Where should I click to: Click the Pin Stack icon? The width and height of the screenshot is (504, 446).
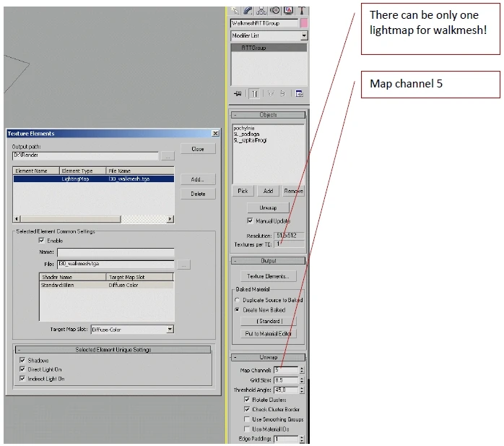[238, 94]
